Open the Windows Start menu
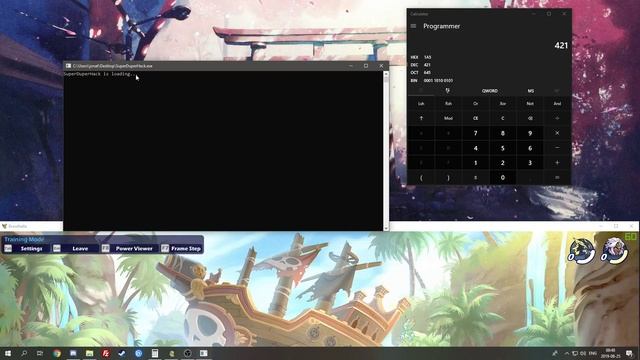The width and height of the screenshot is (640, 360). click(x=8, y=353)
